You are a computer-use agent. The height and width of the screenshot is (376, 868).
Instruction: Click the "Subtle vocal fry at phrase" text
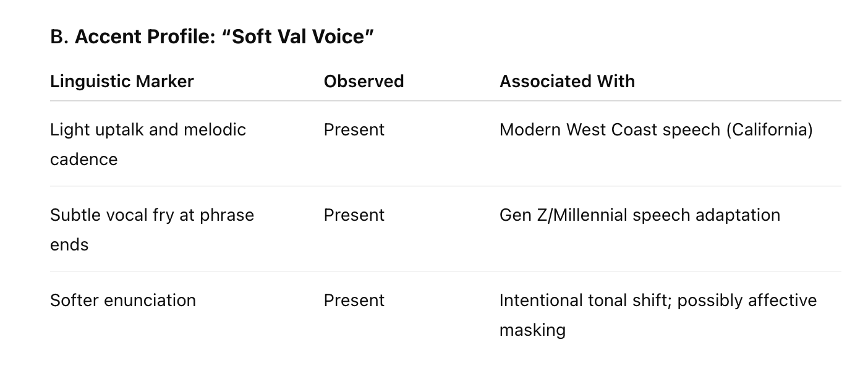151,215
